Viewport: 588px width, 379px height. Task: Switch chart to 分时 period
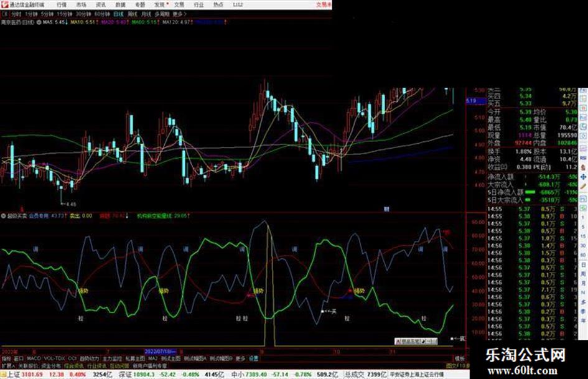[16, 14]
